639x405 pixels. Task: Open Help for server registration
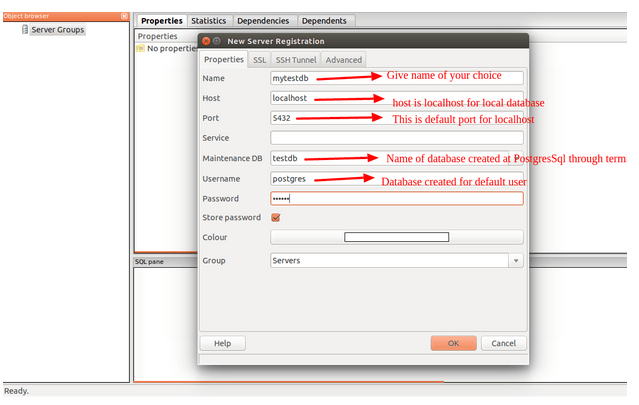(x=223, y=343)
